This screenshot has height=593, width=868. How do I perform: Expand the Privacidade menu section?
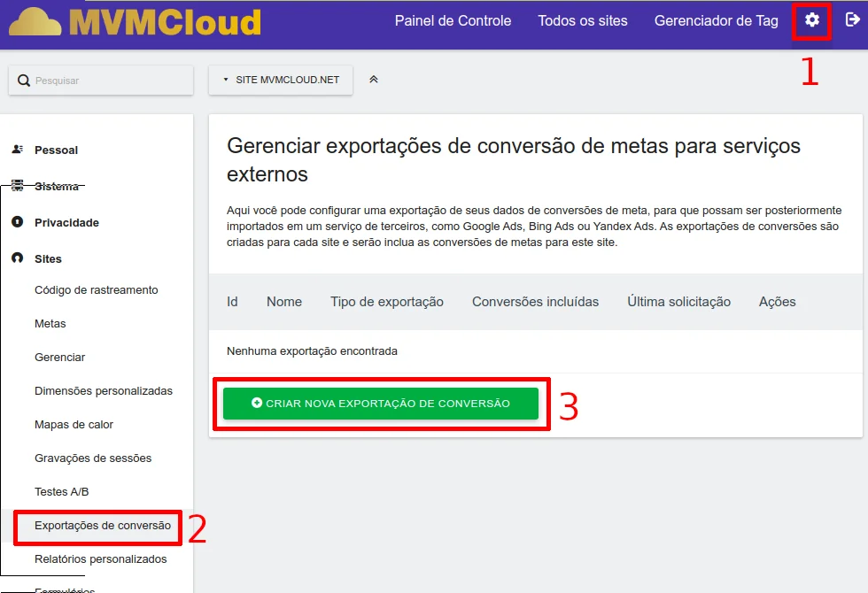pyautogui.click(x=66, y=222)
